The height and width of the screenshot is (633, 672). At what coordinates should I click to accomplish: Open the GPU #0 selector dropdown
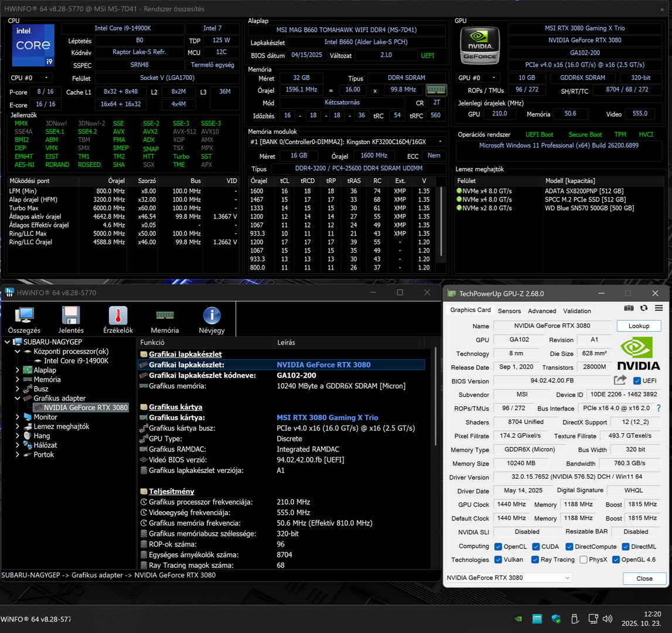(478, 77)
